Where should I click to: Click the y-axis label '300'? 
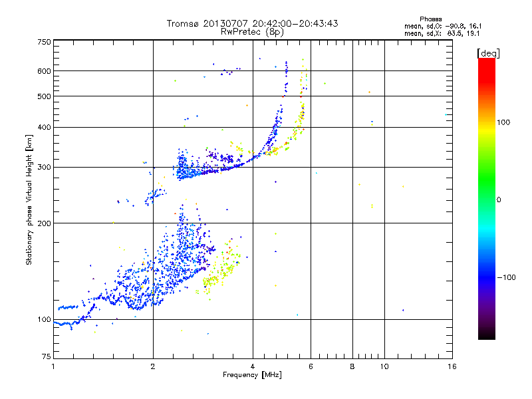tap(44, 168)
